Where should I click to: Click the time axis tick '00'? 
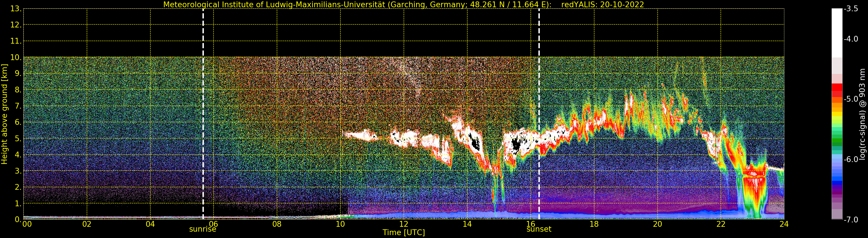27,224
